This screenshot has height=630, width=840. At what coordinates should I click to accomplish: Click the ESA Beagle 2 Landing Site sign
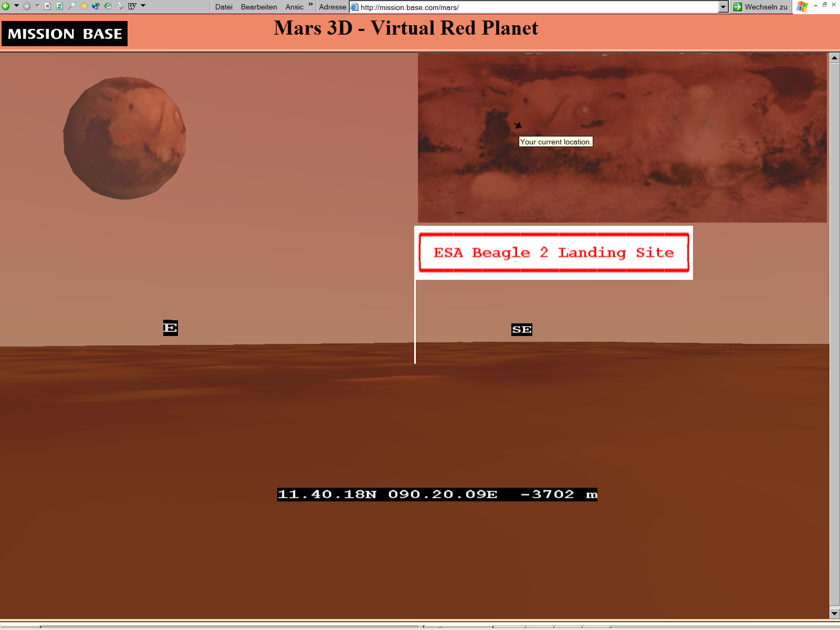coord(554,253)
